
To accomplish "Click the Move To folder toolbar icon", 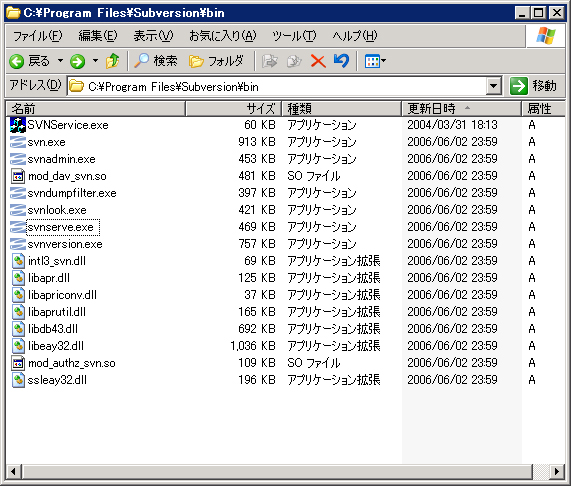I will tap(269, 61).
